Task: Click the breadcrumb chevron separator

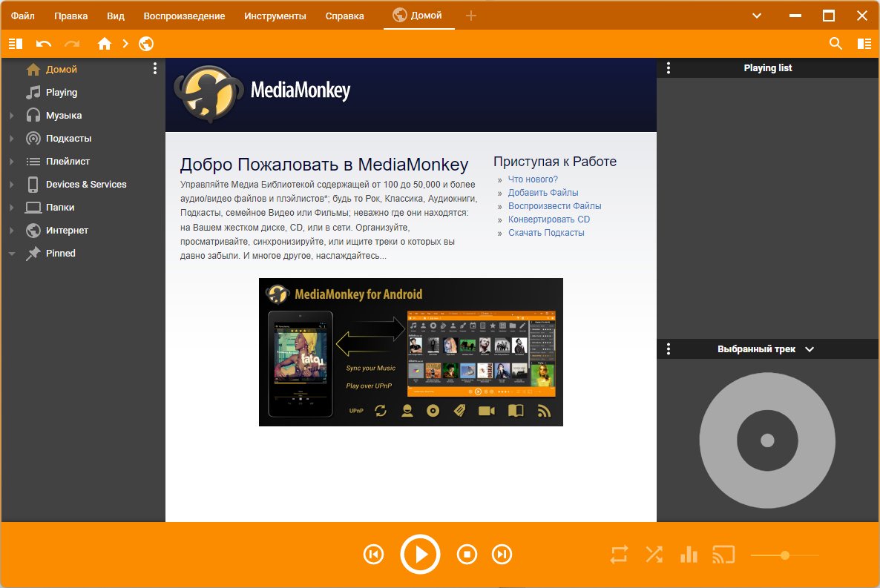Action: click(125, 44)
